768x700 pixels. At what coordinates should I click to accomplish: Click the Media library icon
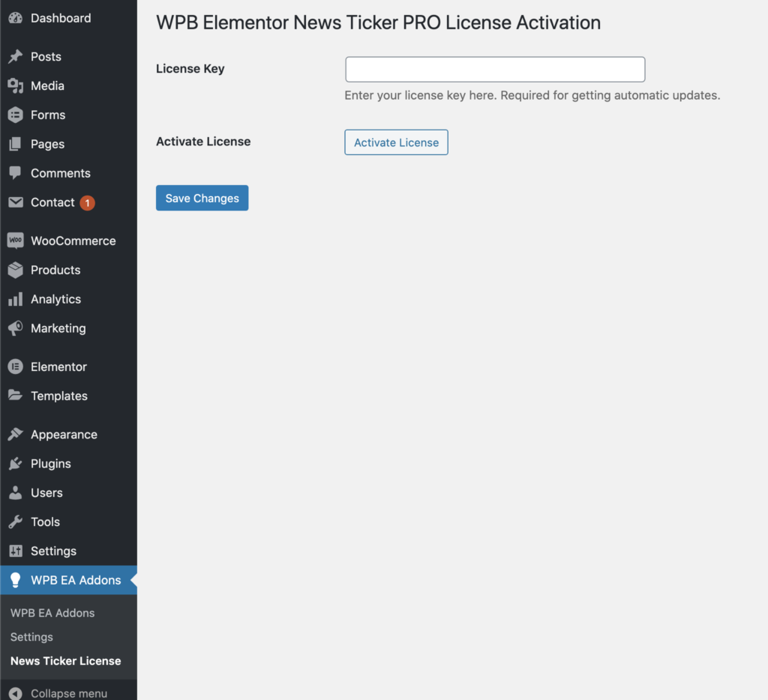15,85
